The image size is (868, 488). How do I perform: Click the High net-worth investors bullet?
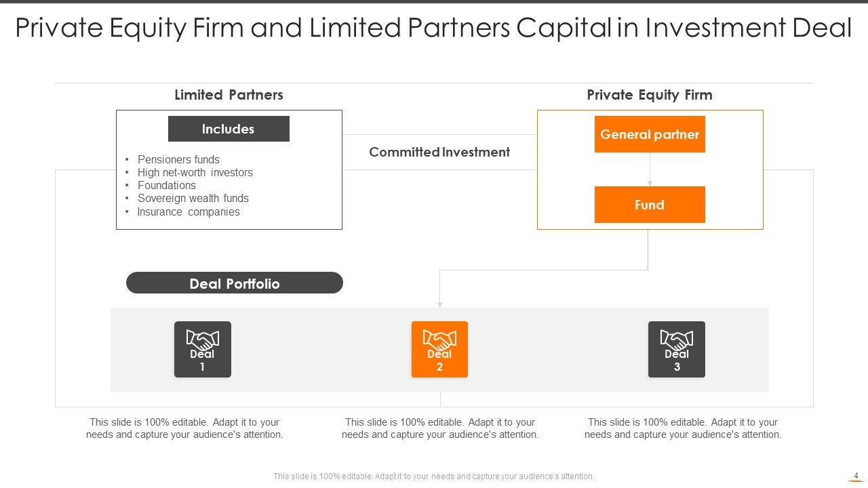pos(195,172)
